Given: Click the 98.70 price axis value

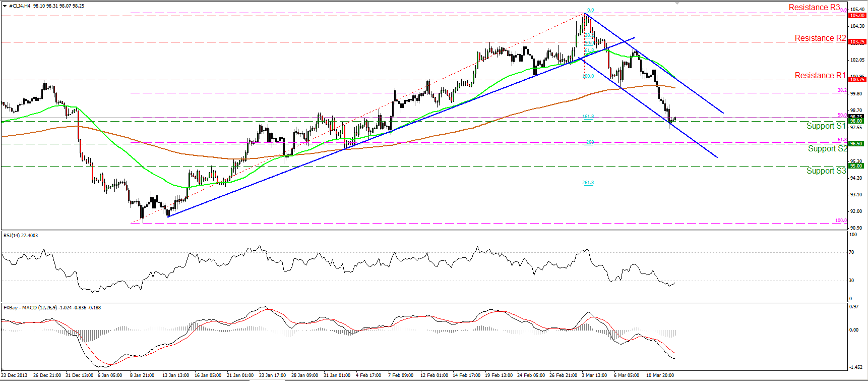Looking at the screenshot, I should coord(856,111).
